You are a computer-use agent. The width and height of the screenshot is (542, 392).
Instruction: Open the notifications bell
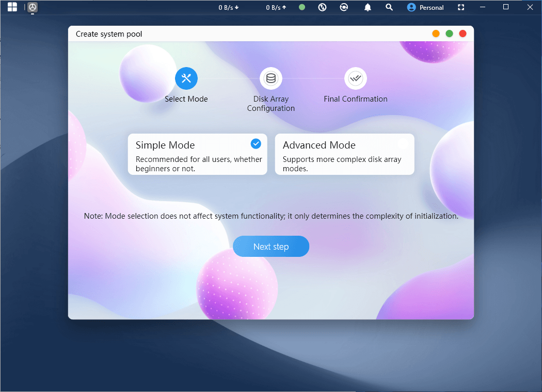pos(368,7)
